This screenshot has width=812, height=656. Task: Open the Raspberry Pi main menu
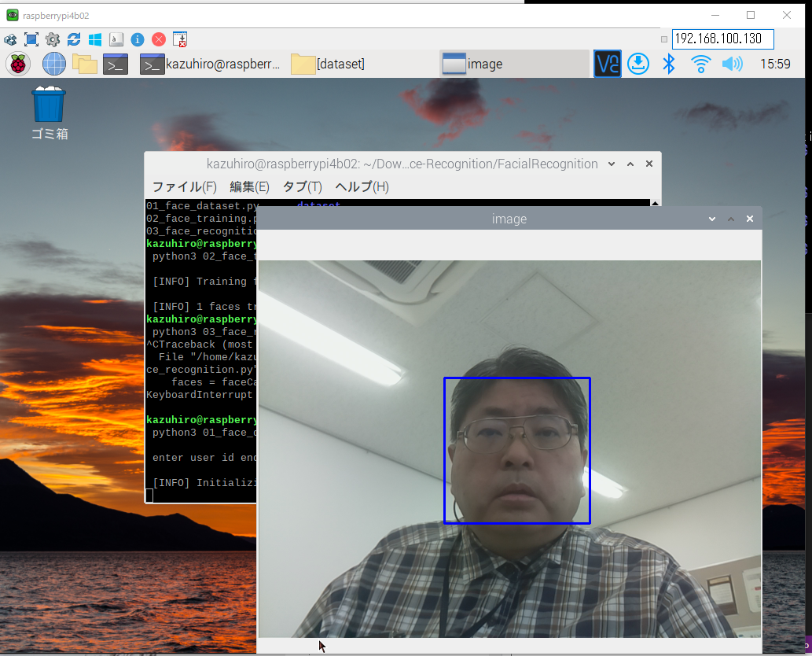pyautogui.click(x=18, y=64)
